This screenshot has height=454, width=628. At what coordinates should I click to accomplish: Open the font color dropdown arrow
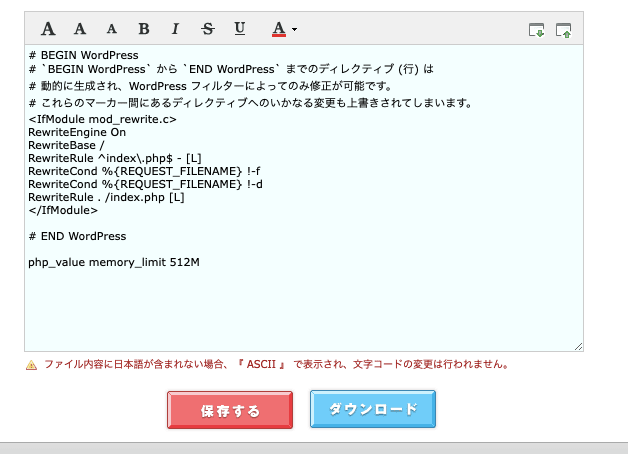pyautogui.click(x=294, y=29)
